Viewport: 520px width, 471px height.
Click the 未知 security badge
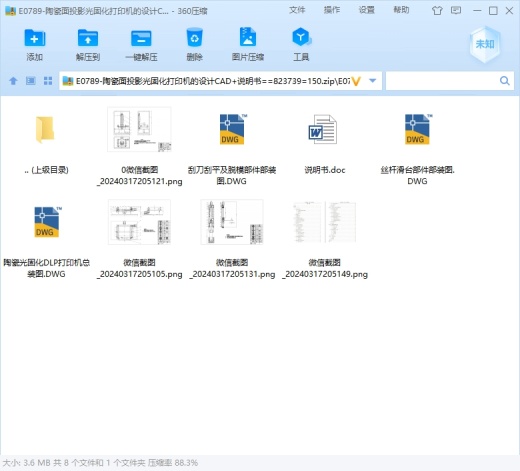click(485, 44)
